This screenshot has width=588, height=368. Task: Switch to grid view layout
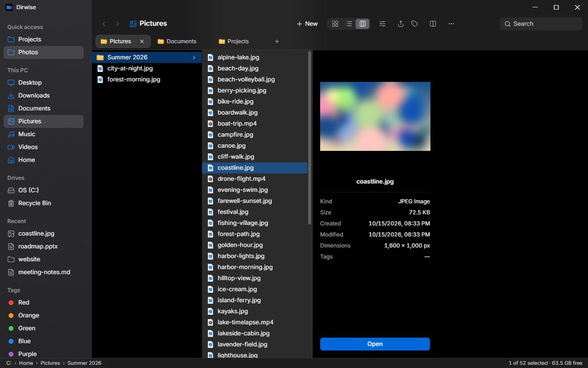[335, 24]
